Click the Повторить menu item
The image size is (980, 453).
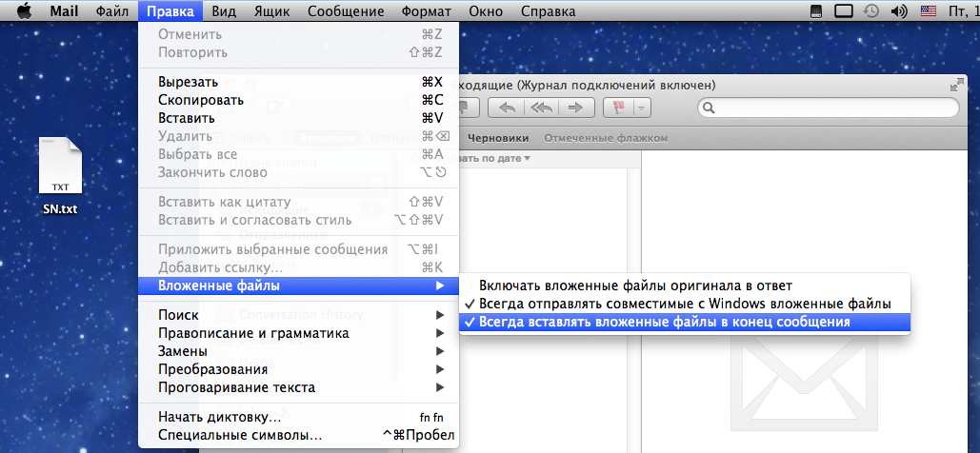click(299, 52)
